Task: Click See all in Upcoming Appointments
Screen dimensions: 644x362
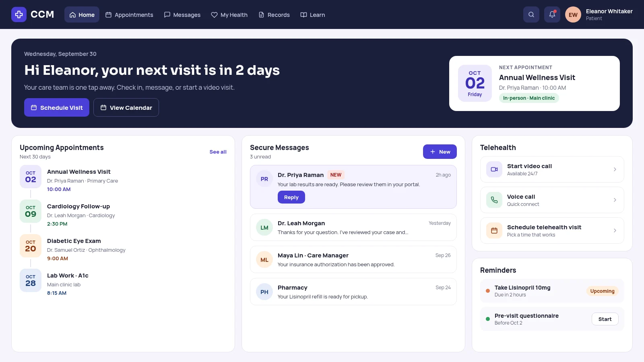Action: 218,152
